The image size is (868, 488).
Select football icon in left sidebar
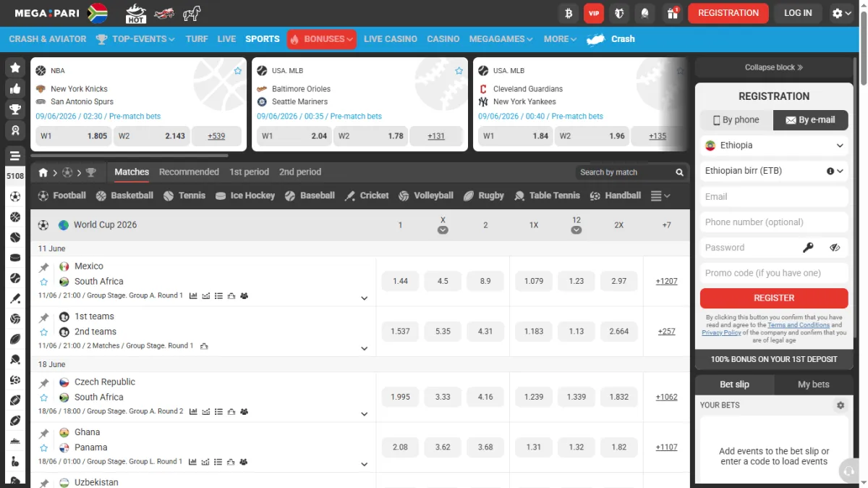tap(15, 196)
